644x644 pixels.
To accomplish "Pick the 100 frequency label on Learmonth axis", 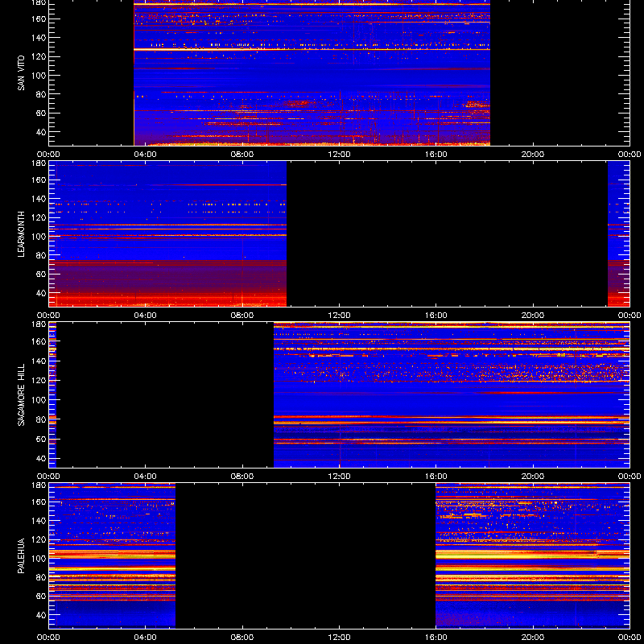I will click(x=39, y=237).
